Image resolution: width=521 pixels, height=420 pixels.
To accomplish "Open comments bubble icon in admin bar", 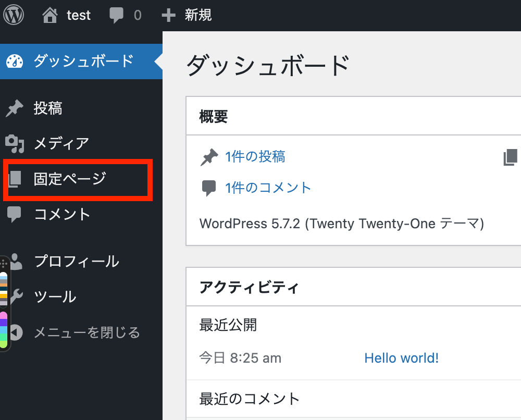I will pos(116,15).
